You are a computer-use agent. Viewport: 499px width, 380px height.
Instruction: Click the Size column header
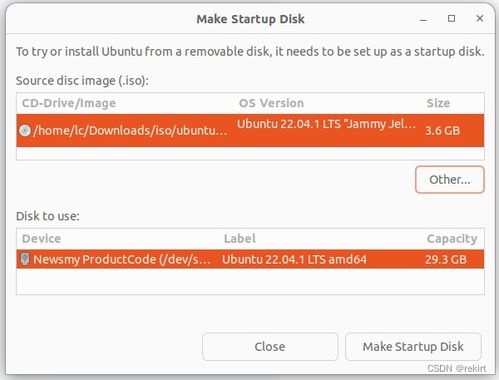pyautogui.click(x=438, y=103)
